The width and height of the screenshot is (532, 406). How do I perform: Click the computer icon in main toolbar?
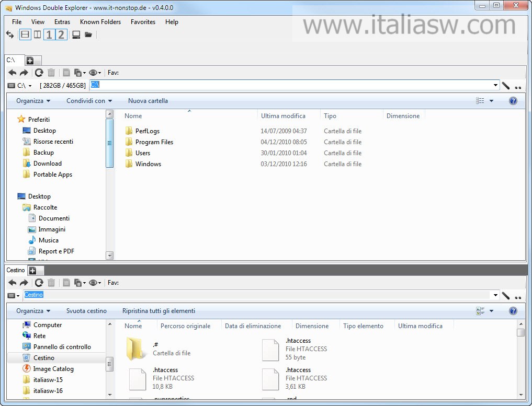(76, 34)
